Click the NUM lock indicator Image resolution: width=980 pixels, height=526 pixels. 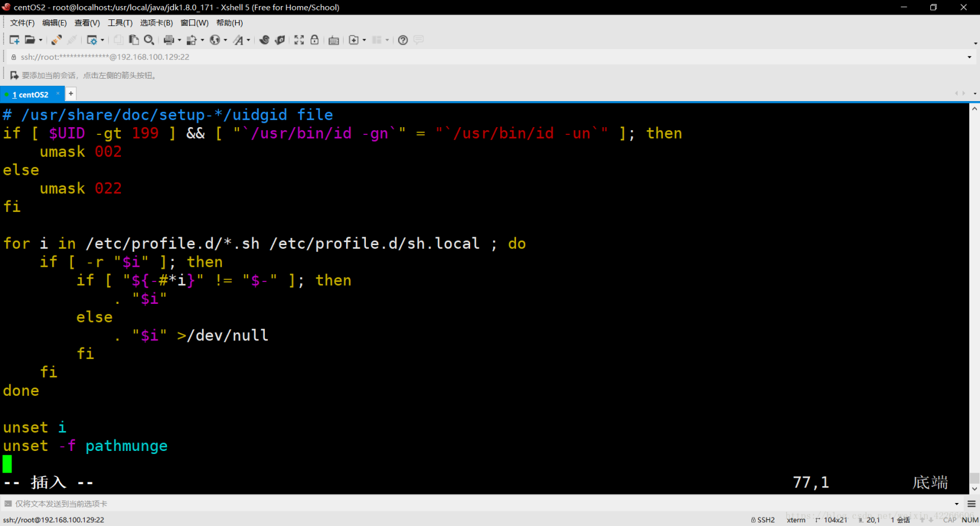[x=970, y=520]
